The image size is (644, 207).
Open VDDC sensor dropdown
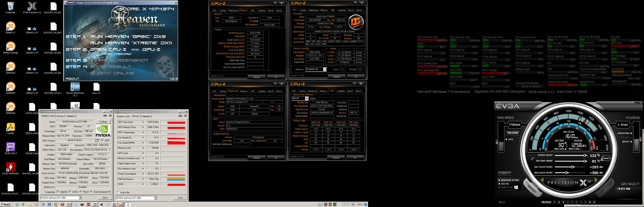pos(143,184)
